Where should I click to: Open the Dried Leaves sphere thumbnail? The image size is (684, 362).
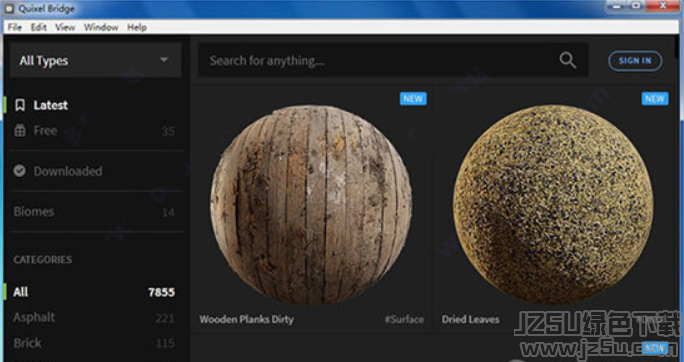coord(553,205)
